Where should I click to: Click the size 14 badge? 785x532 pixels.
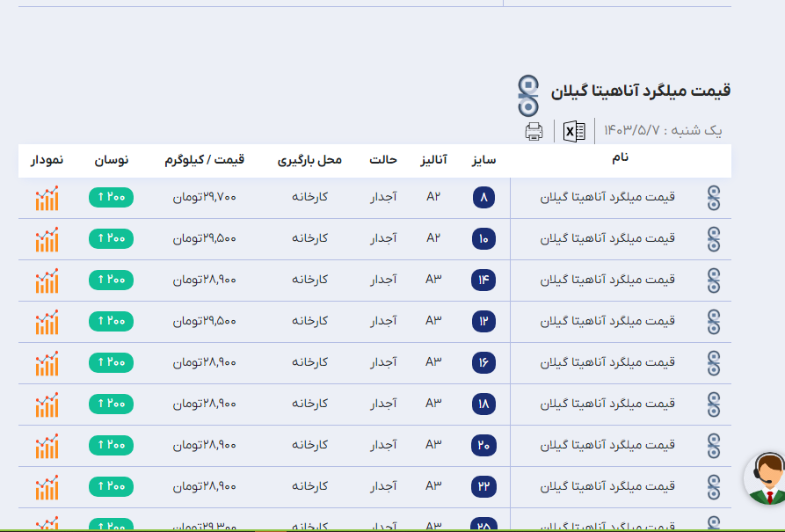coord(483,281)
